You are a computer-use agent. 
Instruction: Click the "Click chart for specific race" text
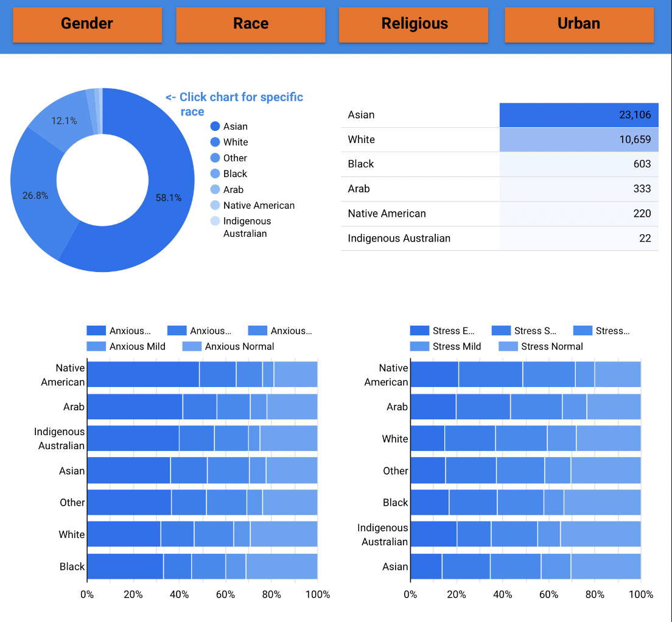234,104
